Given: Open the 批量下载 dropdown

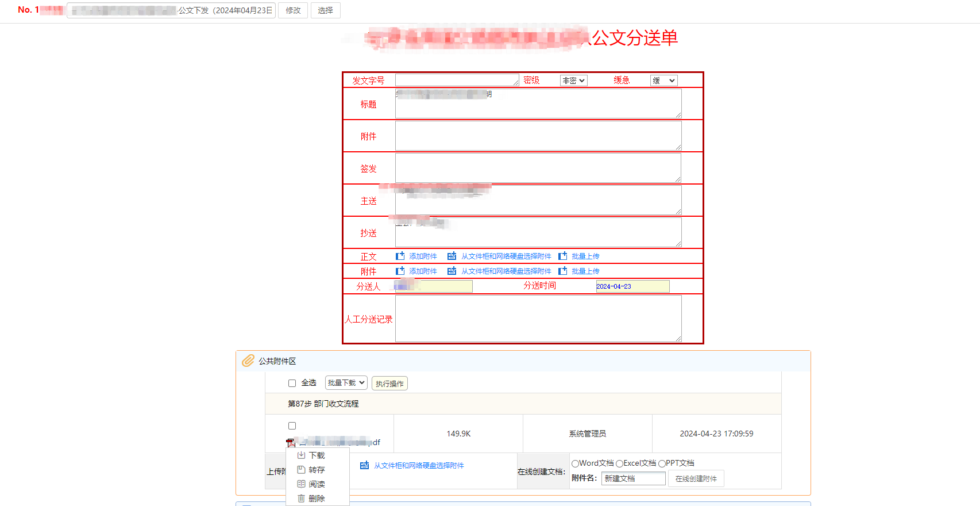Looking at the screenshot, I should coord(346,383).
